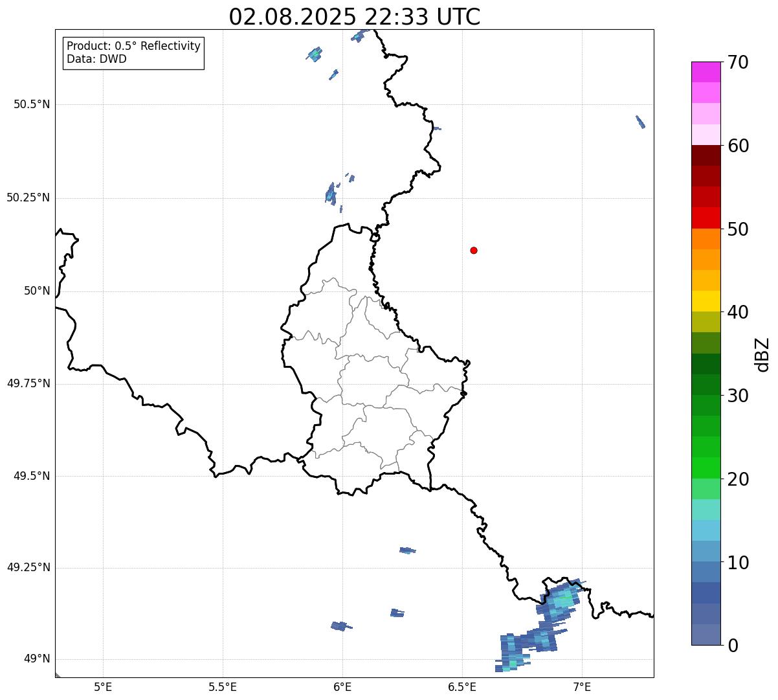Pick the dark maroon segment just below 60

[x=706, y=155]
